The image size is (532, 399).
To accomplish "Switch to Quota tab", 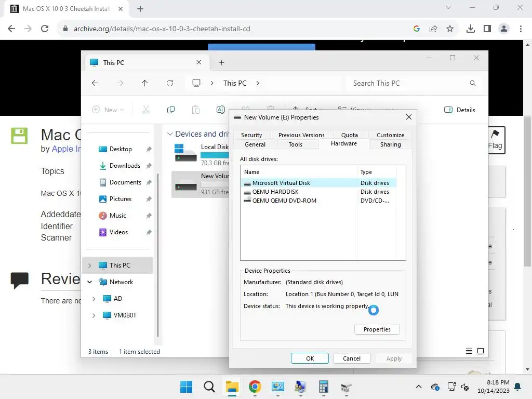I will pyautogui.click(x=350, y=135).
